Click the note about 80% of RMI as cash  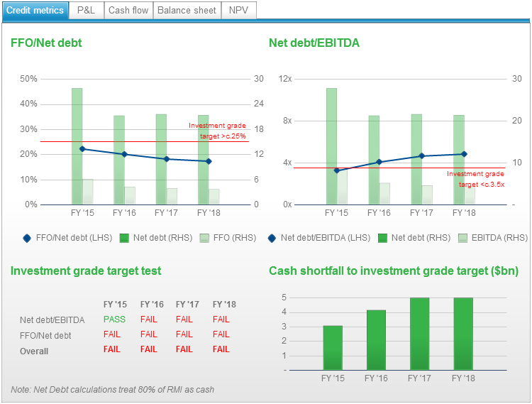113,390
